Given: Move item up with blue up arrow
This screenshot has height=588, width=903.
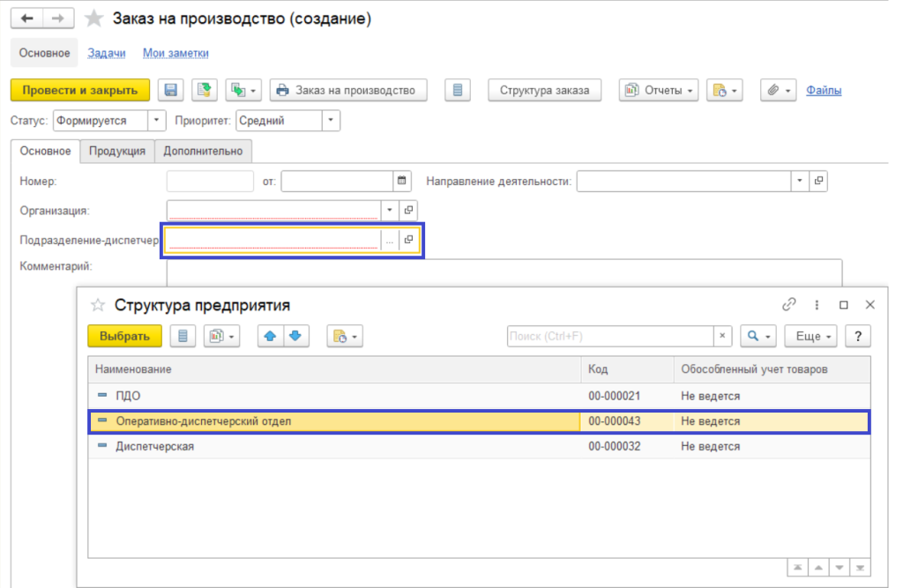Looking at the screenshot, I should pyautogui.click(x=270, y=337).
